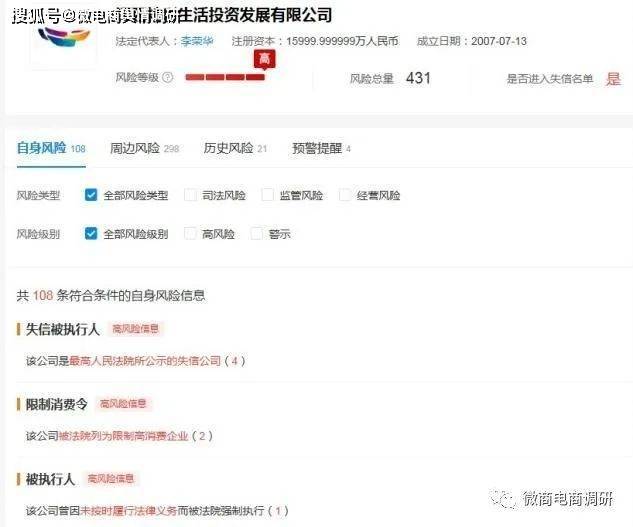Enable the 经营风险 checkbox
This screenshot has width=633, height=527.
tap(345, 195)
